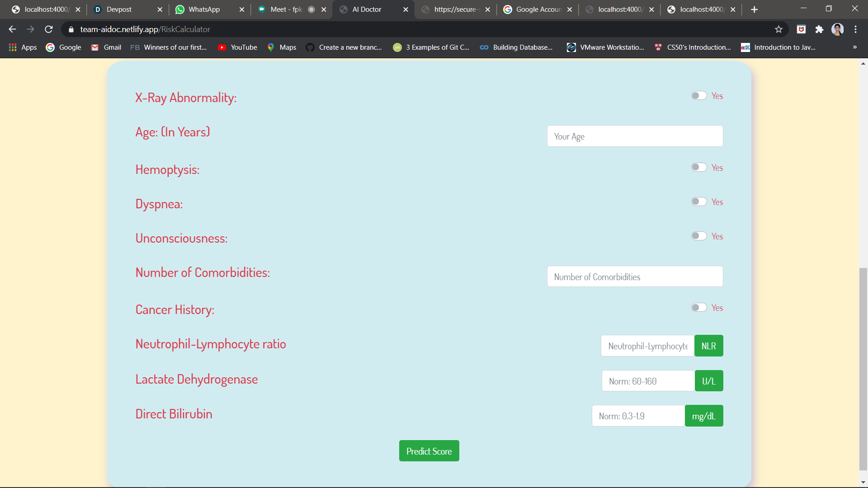Toggle X-Ray Abnormality switch
The image size is (868, 488).
(698, 96)
